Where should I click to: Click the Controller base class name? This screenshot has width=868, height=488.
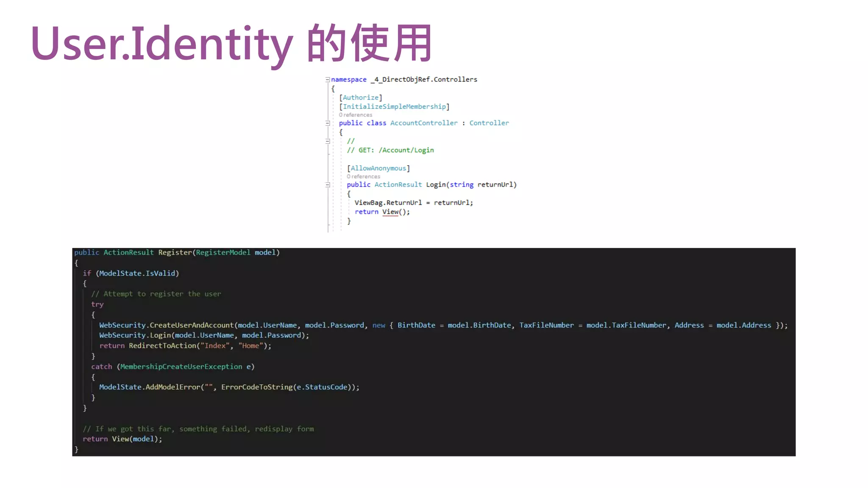coord(489,123)
